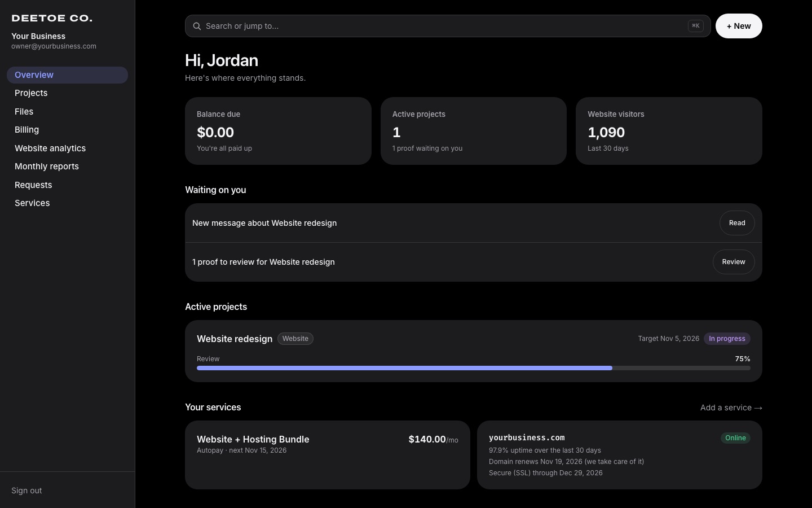Click the Hi, Jordan greeting heading
The image size is (812, 508).
222,60
